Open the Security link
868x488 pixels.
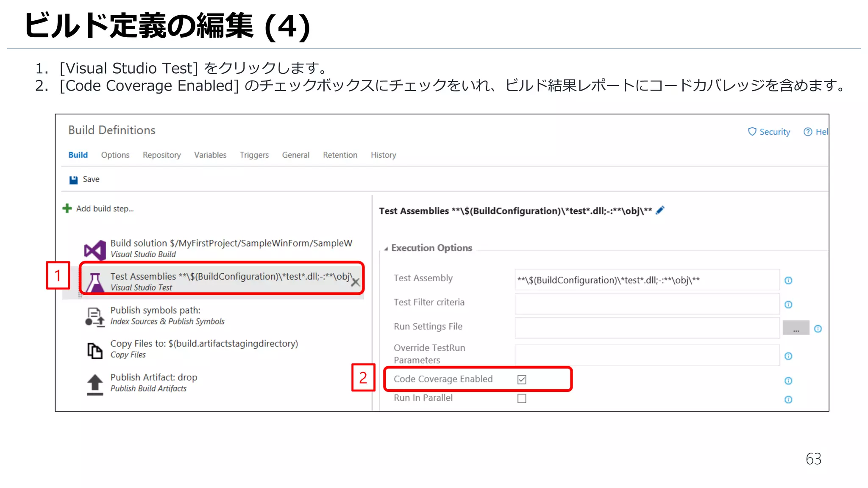775,132
